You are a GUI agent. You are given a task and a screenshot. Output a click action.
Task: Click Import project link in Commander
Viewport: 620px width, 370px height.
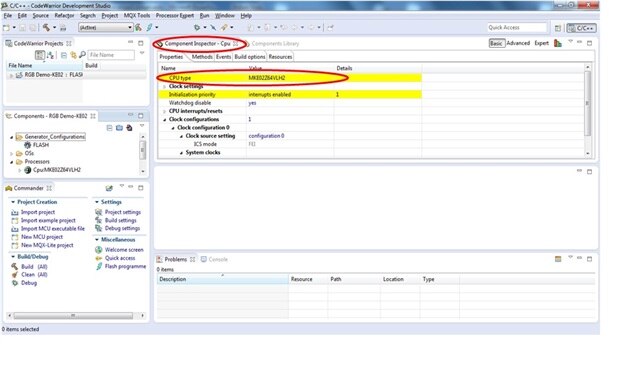38,212
